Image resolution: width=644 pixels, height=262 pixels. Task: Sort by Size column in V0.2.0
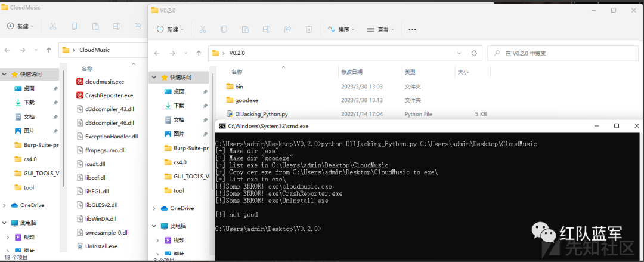pyautogui.click(x=463, y=72)
